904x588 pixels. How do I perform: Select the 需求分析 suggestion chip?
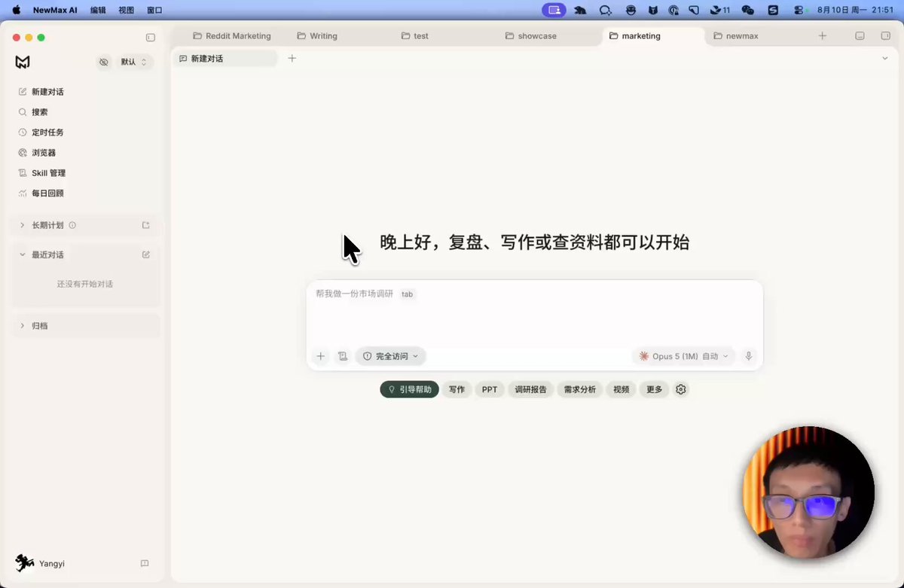click(580, 389)
